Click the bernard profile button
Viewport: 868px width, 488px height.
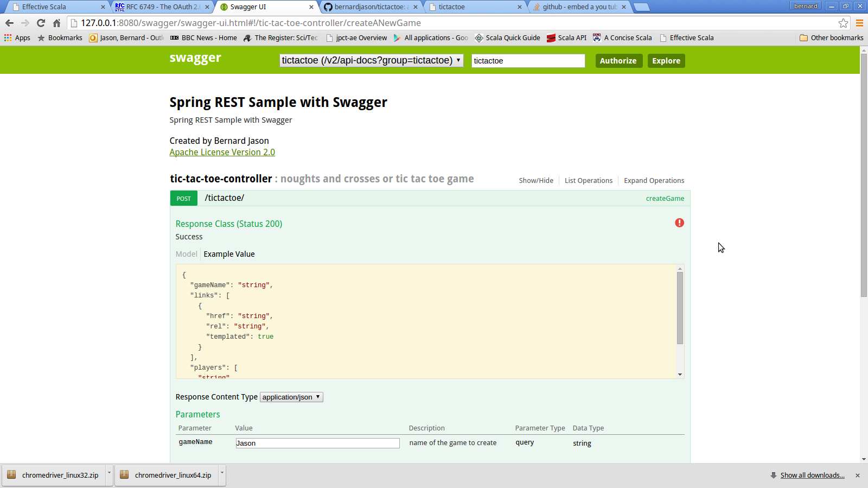coord(806,6)
